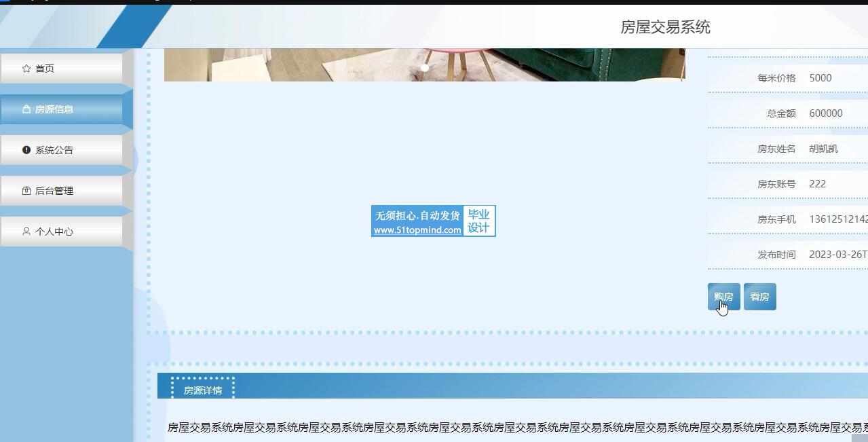Click the 每米价格 label
The width and height of the screenshot is (868, 442).
click(776, 78)
